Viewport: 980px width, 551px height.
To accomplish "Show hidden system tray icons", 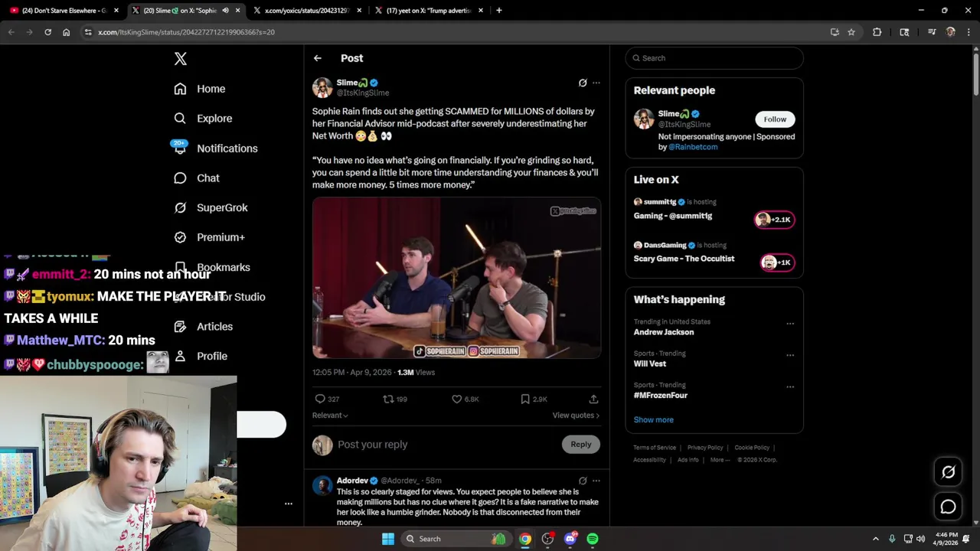I will point(876,539).
